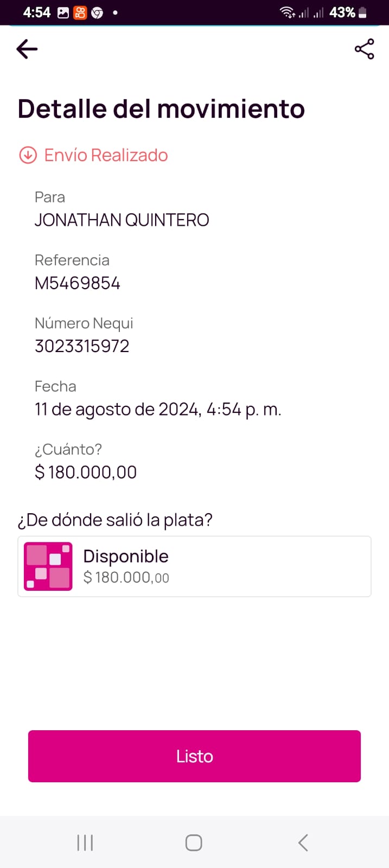The width and height of the screenshot is (389, 868).
Task: Tap the pink Disponible account icon
Action: [48, 566]
